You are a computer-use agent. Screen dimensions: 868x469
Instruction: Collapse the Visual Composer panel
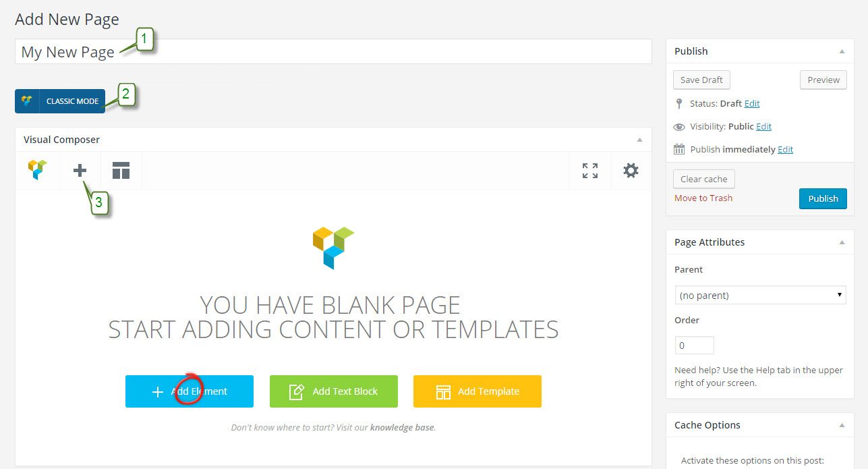639,140
